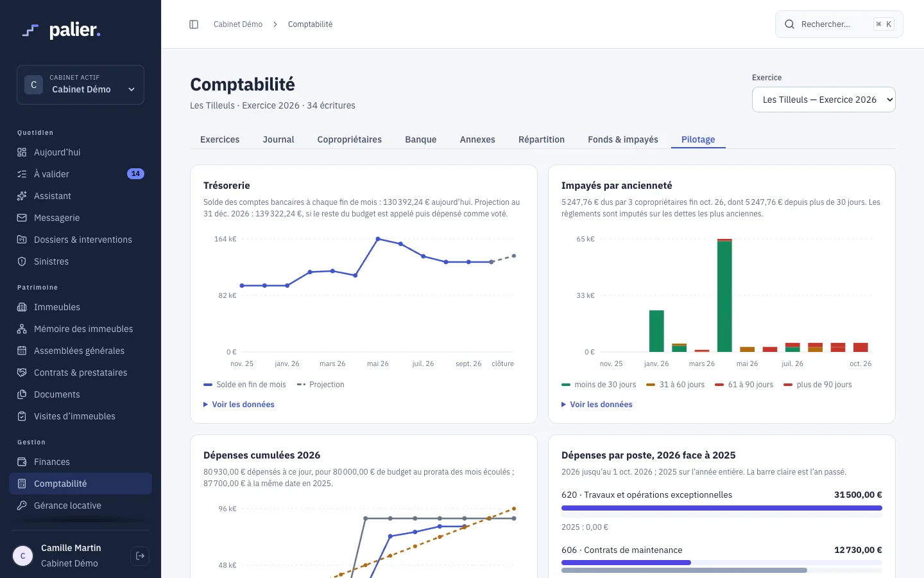Click the À valider checklist icon
Image resolution: width=924 pixels, height=578 pixels.
click(x=22, y=174)
